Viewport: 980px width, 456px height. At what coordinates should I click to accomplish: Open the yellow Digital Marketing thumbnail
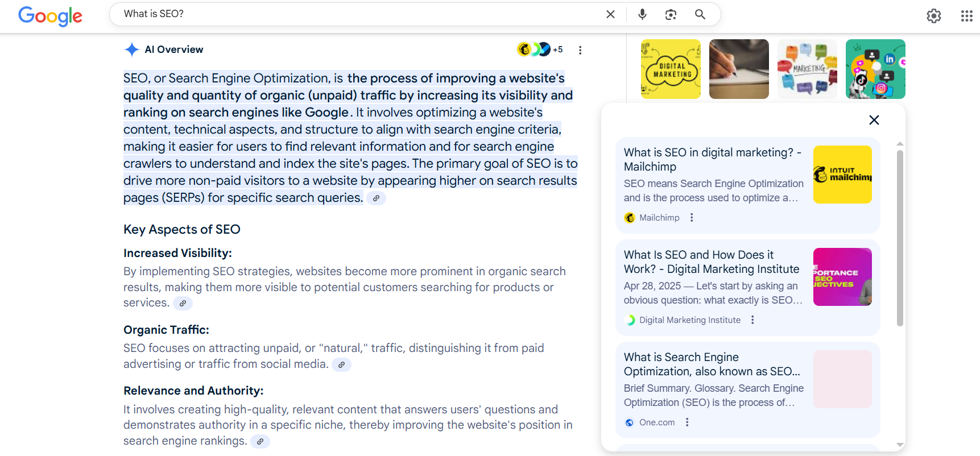point(671,69)
